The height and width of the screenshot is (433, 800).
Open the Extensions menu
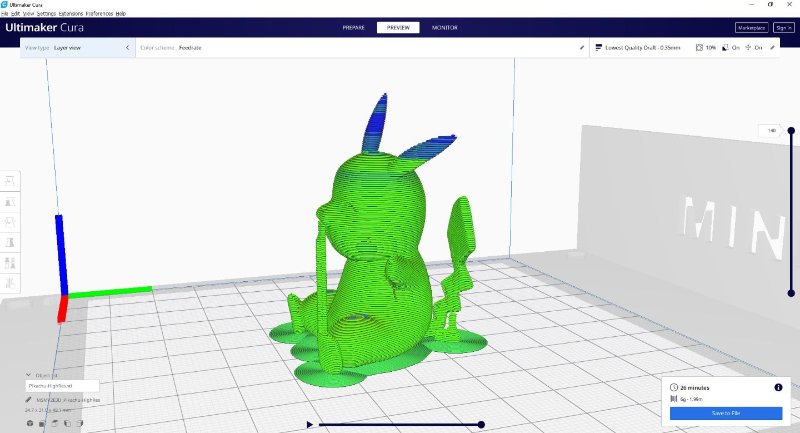pos(70,14)
